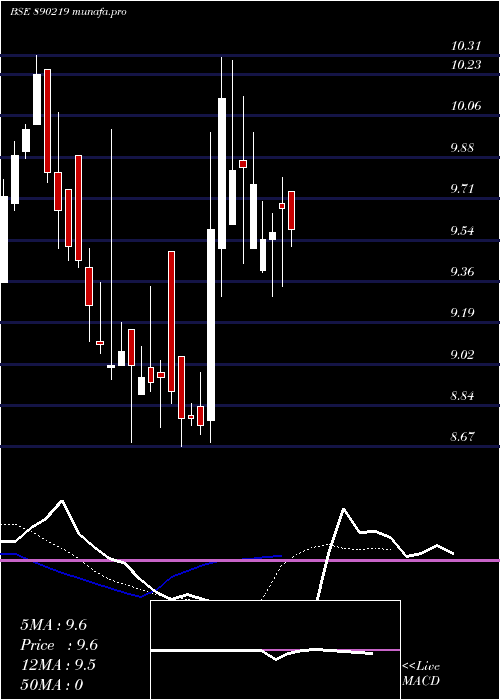Select the 10.31 price label
Image resolution: width=500 pixels, height=700 pixels.
[x=466, y=46]
